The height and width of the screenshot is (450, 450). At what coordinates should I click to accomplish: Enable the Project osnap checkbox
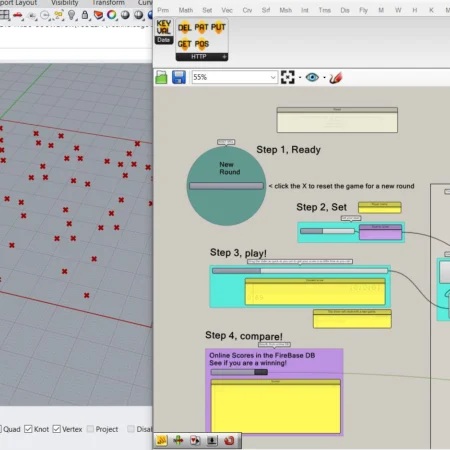[90, 429]
